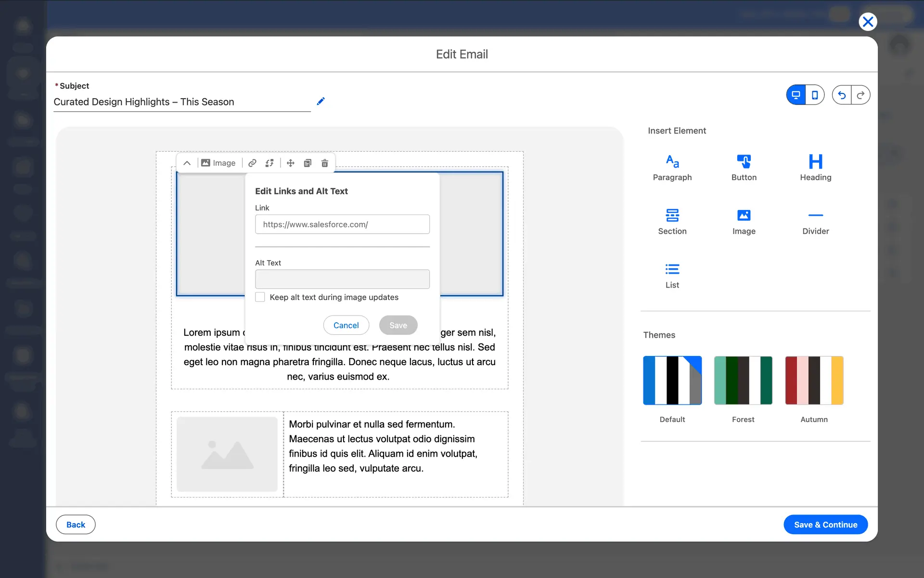
Task: Insert a Heading element
Action: point(815,167)
